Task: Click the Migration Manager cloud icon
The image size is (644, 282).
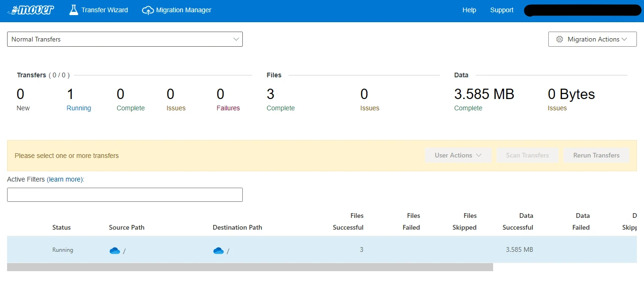Action: [148, 10]
